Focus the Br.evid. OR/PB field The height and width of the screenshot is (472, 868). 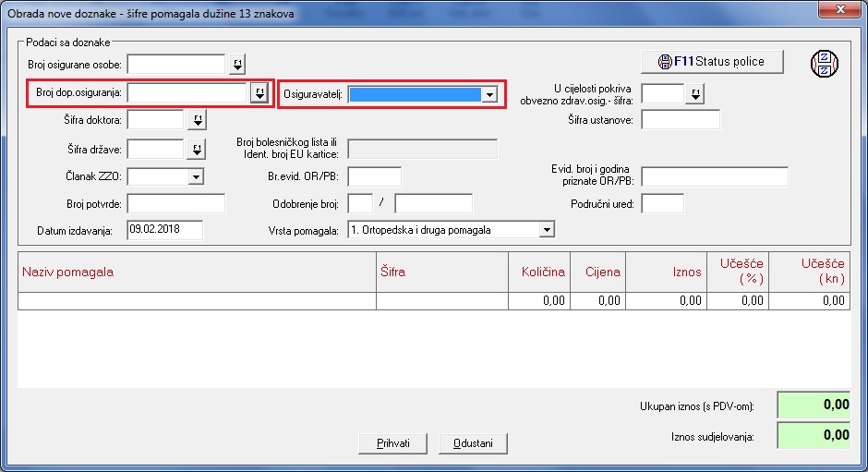tap(375, 176)
